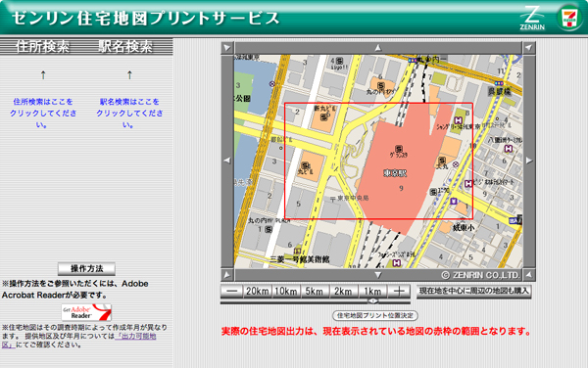Pan the map northwest using the top-left corner arrow
Image resolution: width=588 pixels, height=368 pixels.
click(227, 48)
